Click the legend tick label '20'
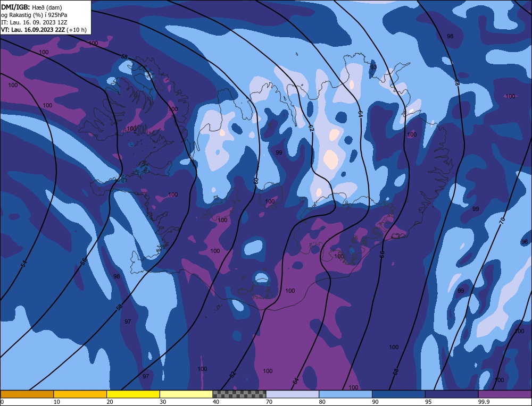 [x=110, y=402]
